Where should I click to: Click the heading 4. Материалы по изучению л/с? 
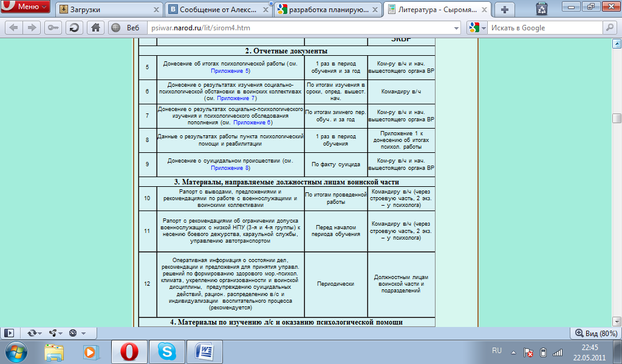[x=287, y=322]
